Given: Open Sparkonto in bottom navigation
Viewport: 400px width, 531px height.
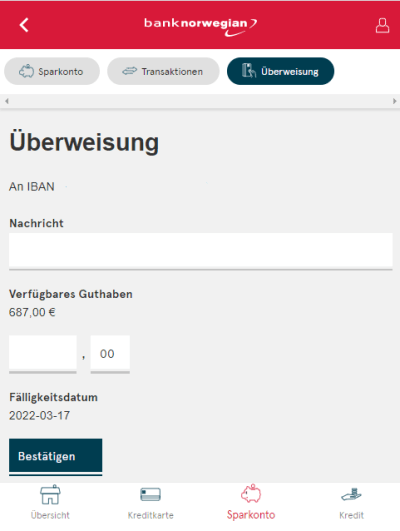Looking at the screenshot, I should [x=251, y=503].
